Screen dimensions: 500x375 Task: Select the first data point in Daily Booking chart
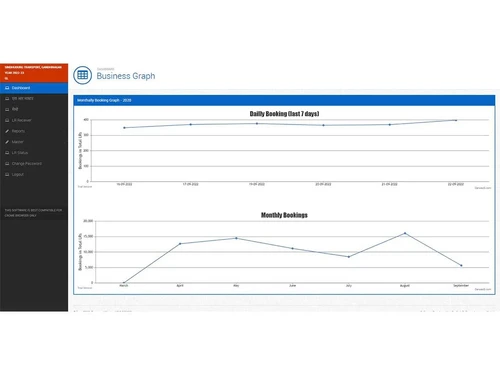124,128
